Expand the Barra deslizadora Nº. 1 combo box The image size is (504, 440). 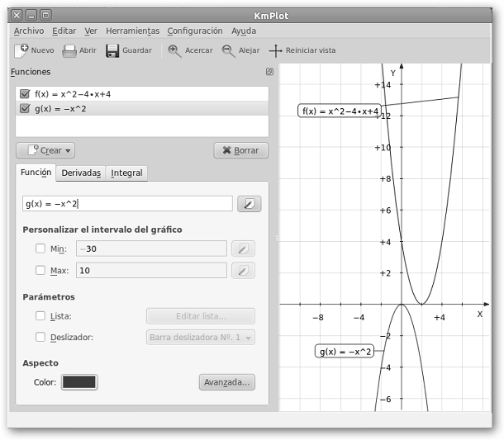point(200,337)
